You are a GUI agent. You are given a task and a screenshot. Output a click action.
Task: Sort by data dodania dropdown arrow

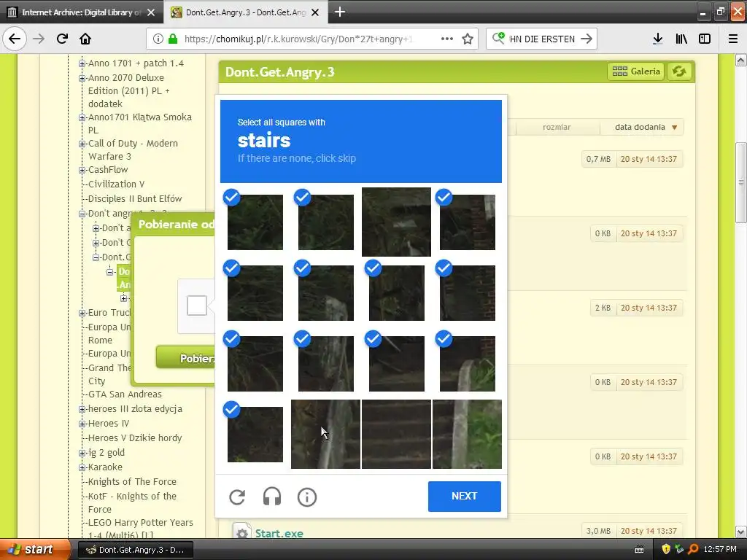pos(675,127)
